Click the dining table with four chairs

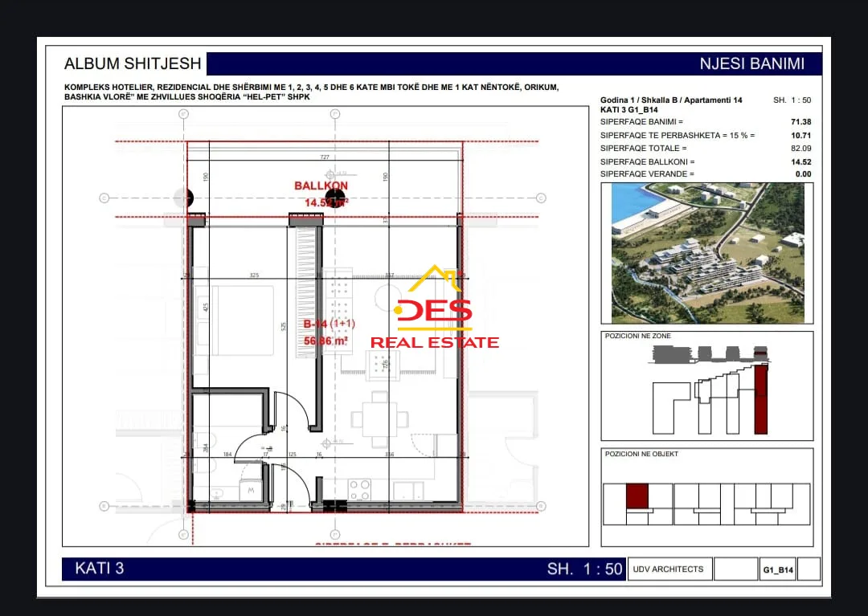click(379, 418)
